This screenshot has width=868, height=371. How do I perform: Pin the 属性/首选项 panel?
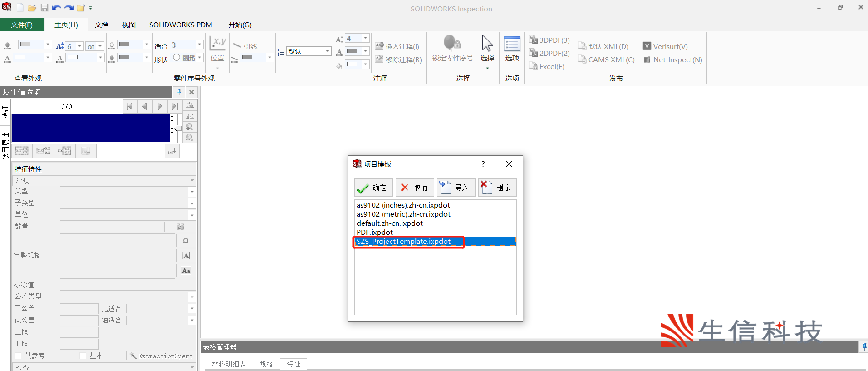pyautogui.click(x=179, y=92)
